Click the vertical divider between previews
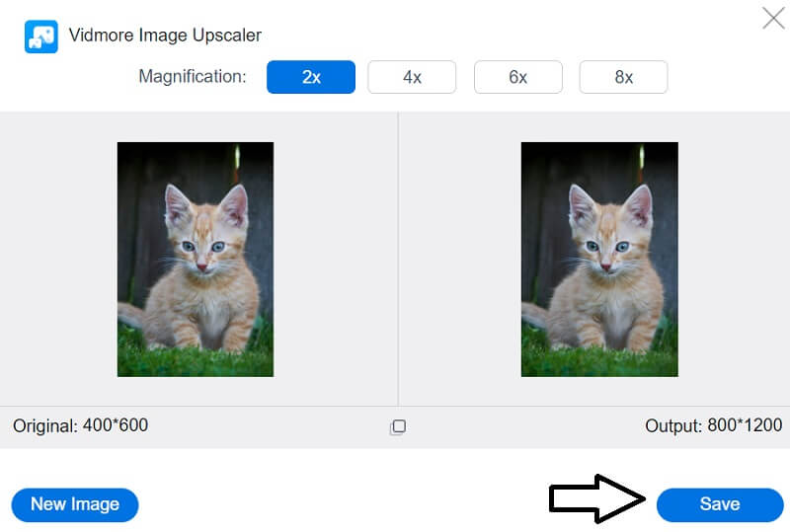Viewport: 790px width, 532px height. pyautogui.click(x=398, y=259)
